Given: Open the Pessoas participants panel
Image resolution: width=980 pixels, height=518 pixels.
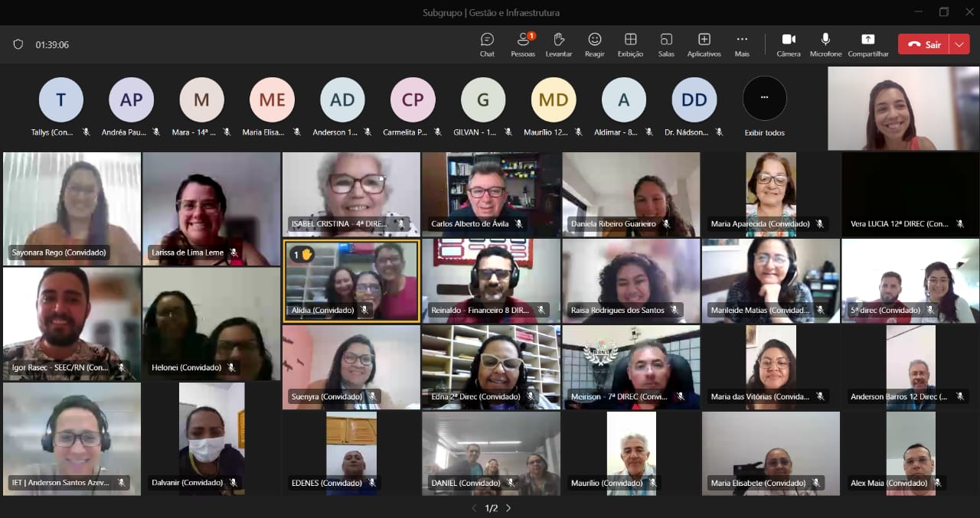Looking at the screenshot, I should (x=523, y=44).
